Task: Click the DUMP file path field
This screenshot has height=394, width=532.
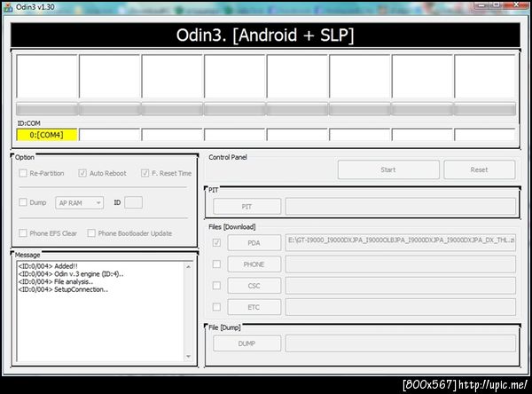Action: tap(401, 343)
